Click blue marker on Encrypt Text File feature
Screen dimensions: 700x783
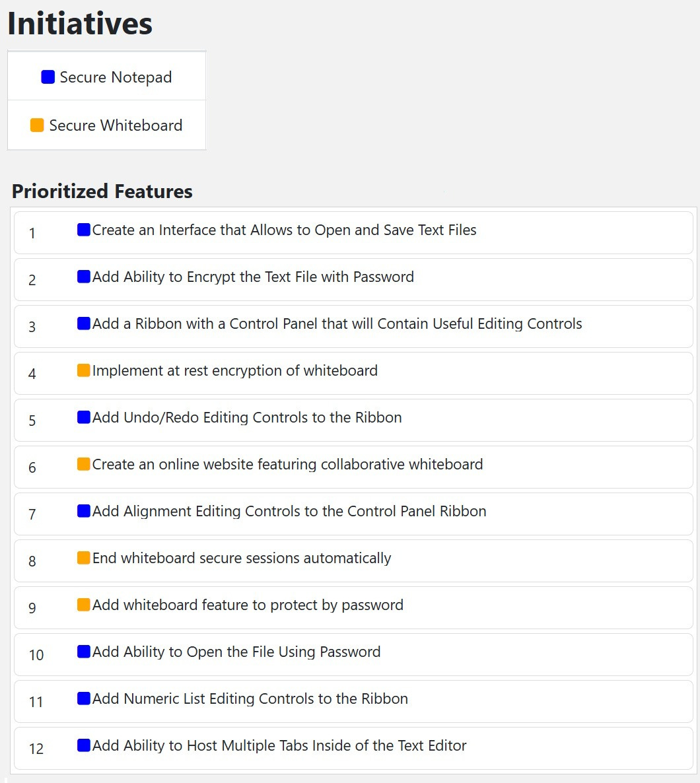pos(83,276)
